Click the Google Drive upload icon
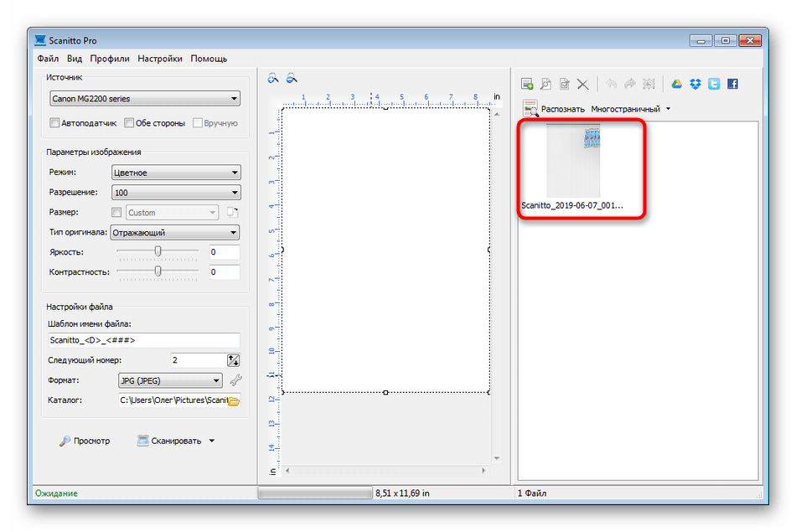The height and width of the screenshot is (532, 796). coord(677,84)
